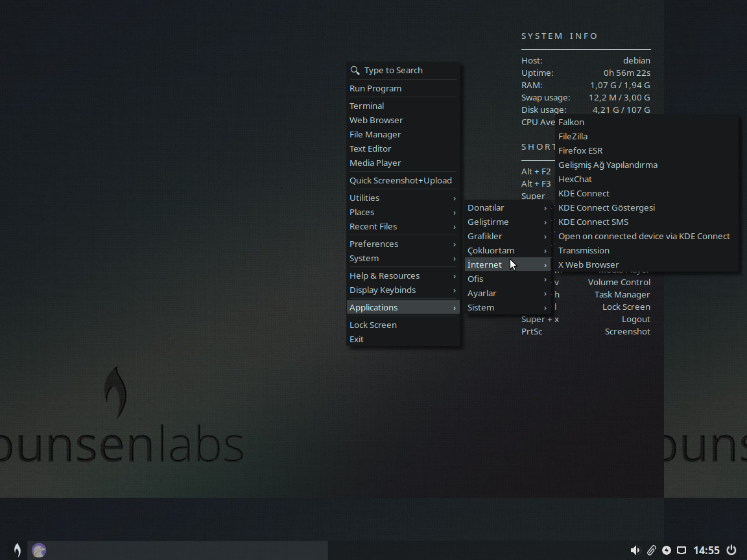Expand the Preferences submenu
747x560 pixels.
click(x=403, y=244)
